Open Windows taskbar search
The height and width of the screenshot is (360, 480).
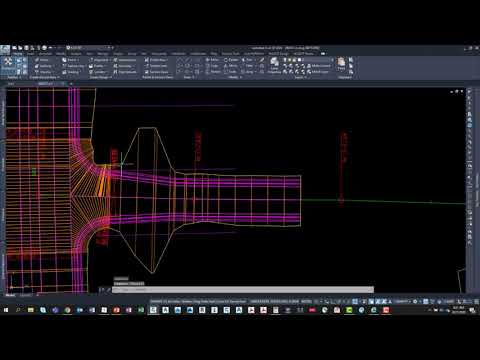18,310
